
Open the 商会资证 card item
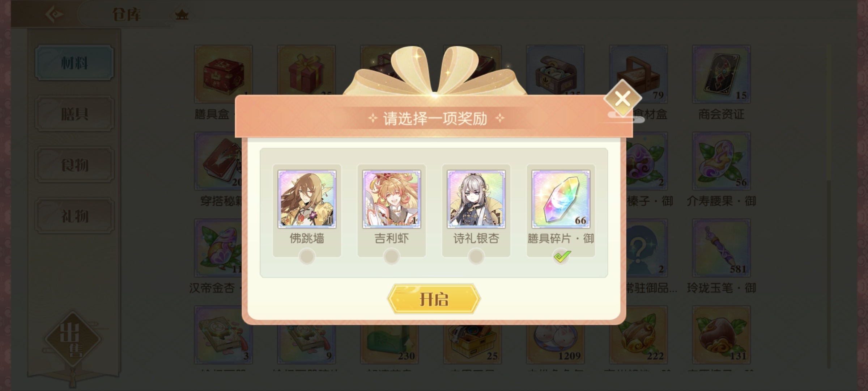721,74
